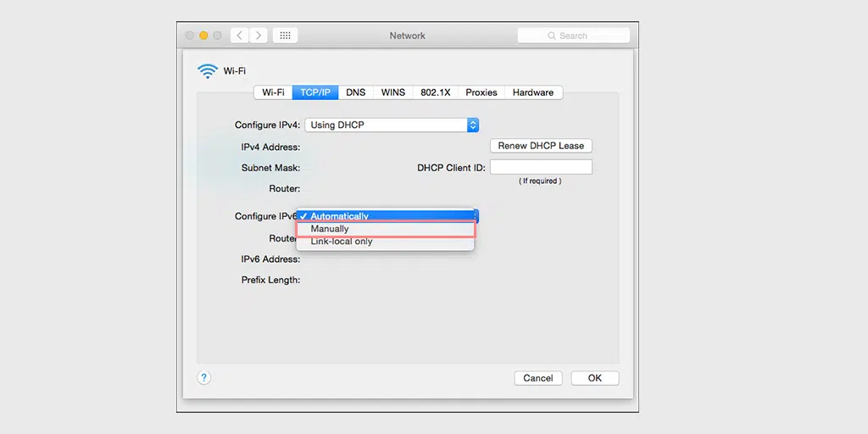Select Manually in IPv6 menu
The height and width of the screenshot is (434, 868).
point(386,229)
